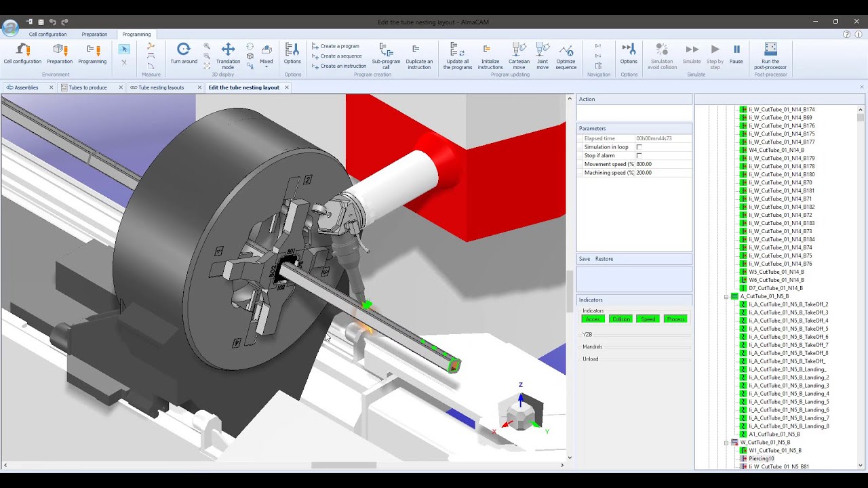
Task: Click the Speed indicator
Action: click(x=648, y=319)
